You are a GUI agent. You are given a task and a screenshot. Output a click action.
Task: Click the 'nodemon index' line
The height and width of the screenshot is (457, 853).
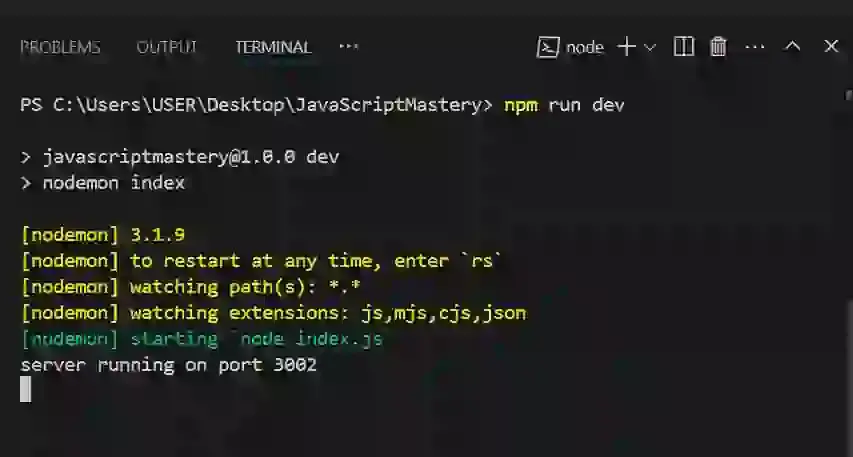(x=103, y=183)
